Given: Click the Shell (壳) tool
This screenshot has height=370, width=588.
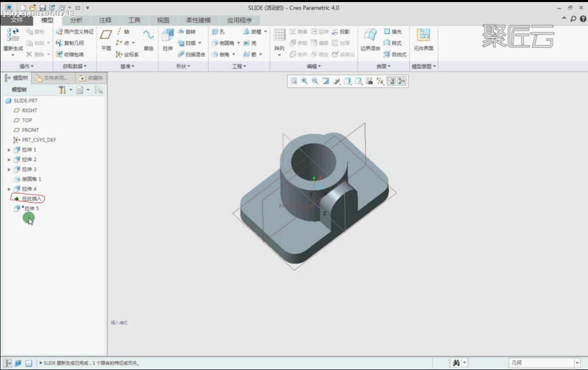Looking at the screenshot, I should pyautogui.click(x=250, y=43).
